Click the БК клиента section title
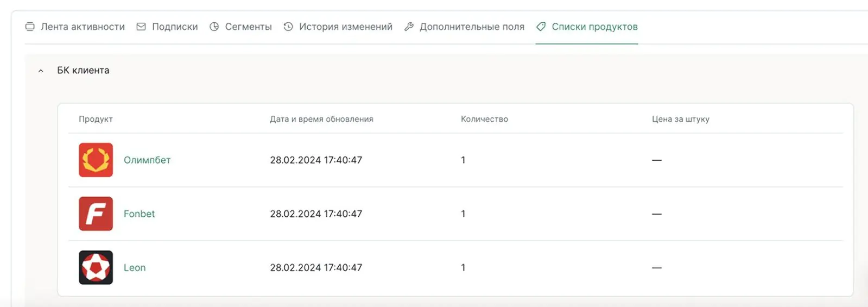 (83, 70)
